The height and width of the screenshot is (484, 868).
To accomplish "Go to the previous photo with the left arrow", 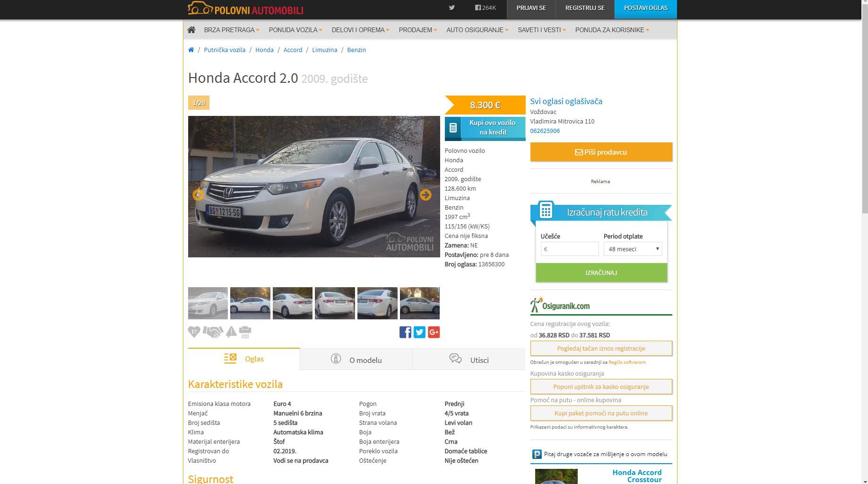I will click(x=198, y=194).
